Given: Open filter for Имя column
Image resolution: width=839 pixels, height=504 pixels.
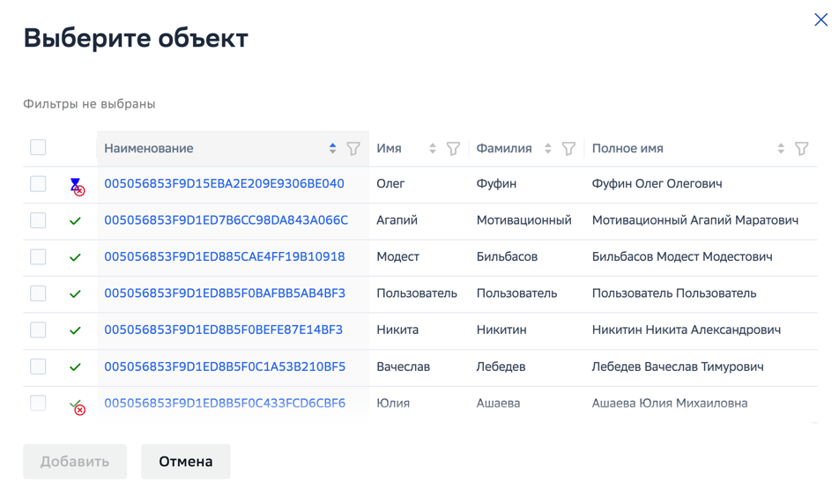Looking at the screenshot, I should point(453,149).
